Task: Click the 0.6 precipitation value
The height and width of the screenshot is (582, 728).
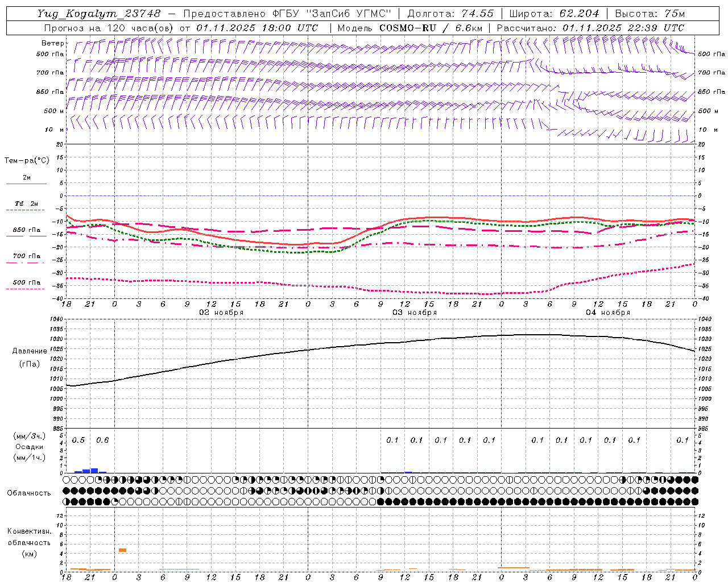Action: point(102,440)
